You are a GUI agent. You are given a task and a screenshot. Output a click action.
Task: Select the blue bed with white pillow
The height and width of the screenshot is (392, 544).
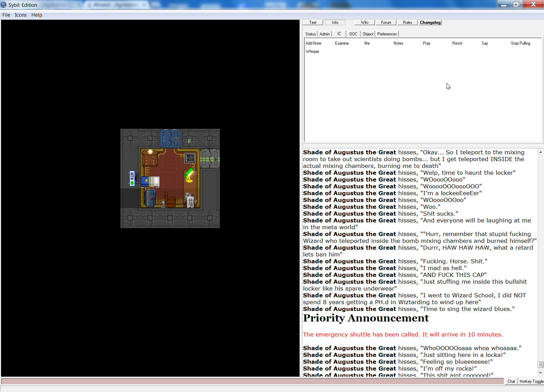click(x=150, y=182)
